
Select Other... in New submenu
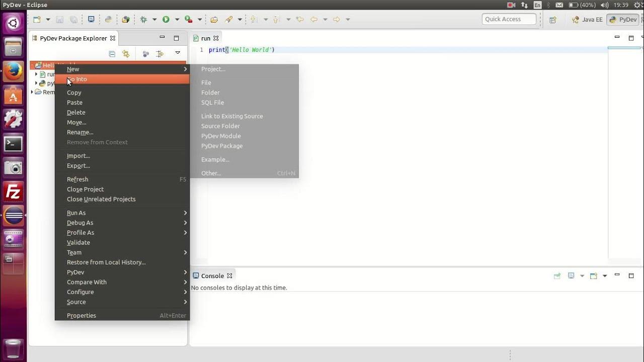point(245,173)
